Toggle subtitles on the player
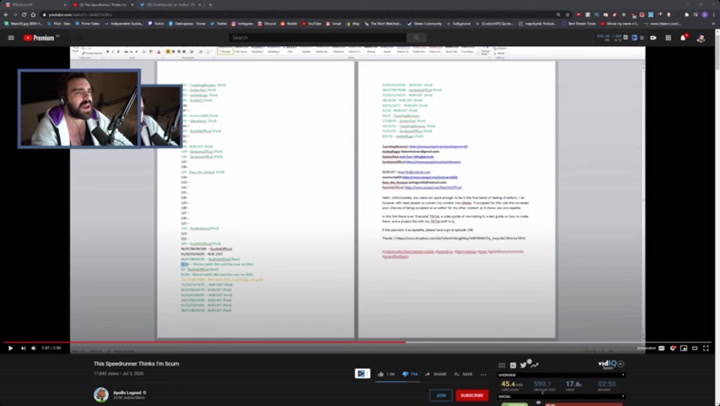The image size is (720, 406). (661, 348)
